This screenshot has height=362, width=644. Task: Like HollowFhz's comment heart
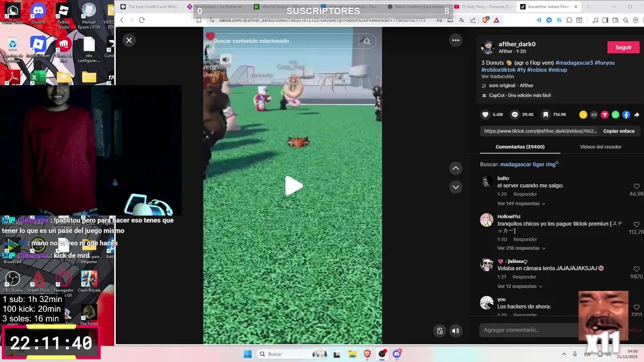pos(636,225)
